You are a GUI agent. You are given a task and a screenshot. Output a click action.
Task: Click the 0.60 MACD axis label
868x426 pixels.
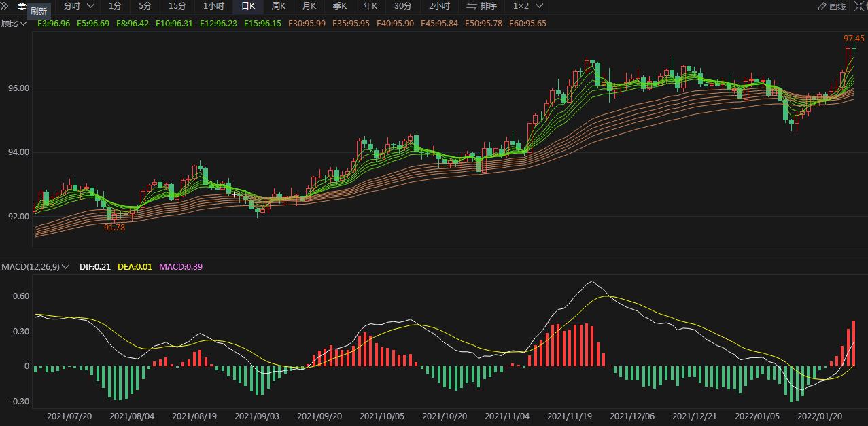pos(21,296)
